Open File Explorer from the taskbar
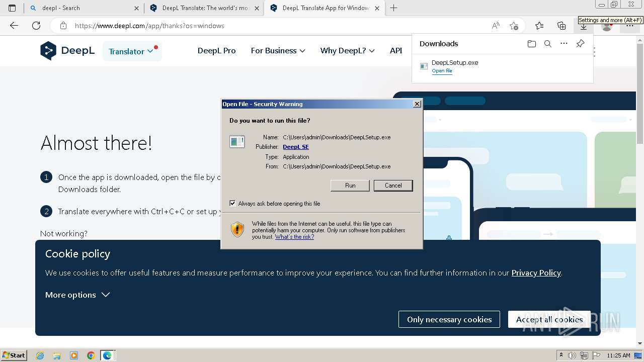The height and width of the screenshot is (362, 644). (x=57, y=355)
